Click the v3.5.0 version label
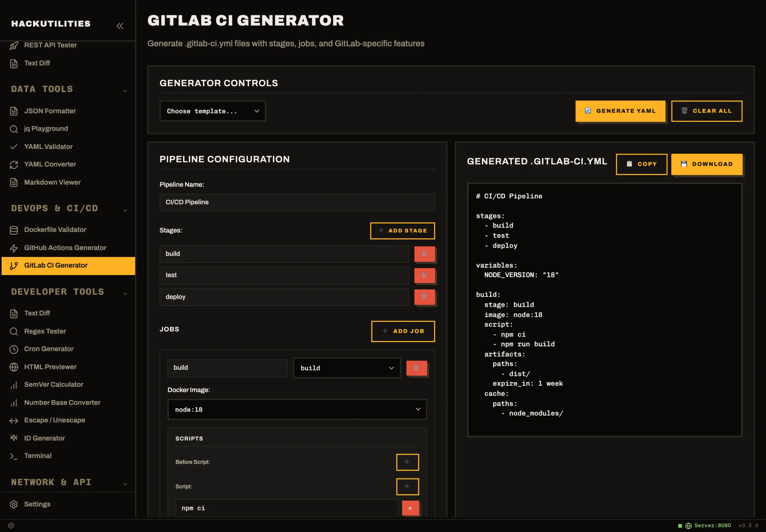 748,526
